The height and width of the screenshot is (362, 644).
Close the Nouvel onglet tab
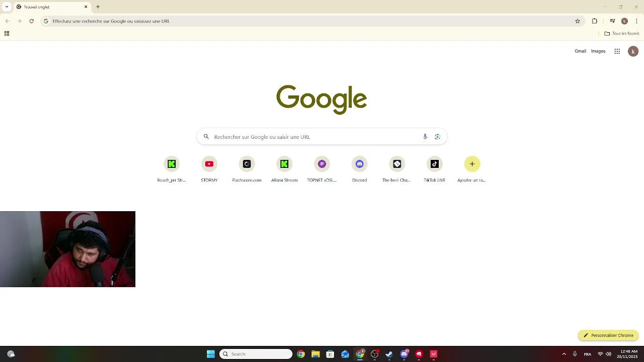coord(86,7)
